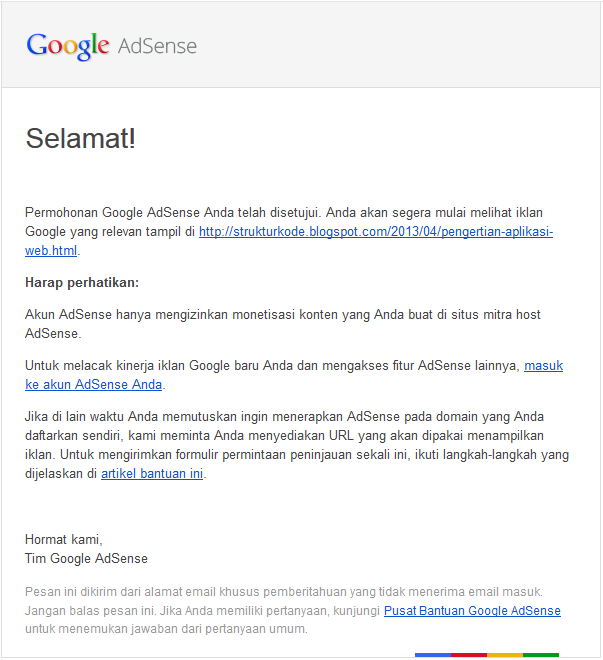
Task: Click the bold "Harap perhatikan:" text
Action: [82, 283]
